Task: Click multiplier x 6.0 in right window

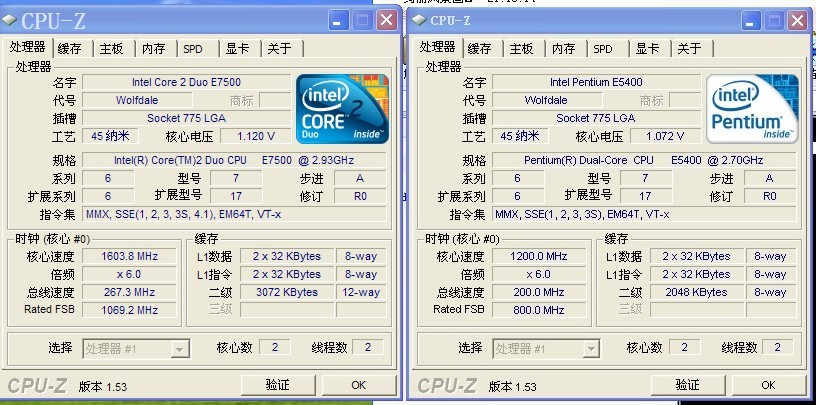Action: click(539, 274)
